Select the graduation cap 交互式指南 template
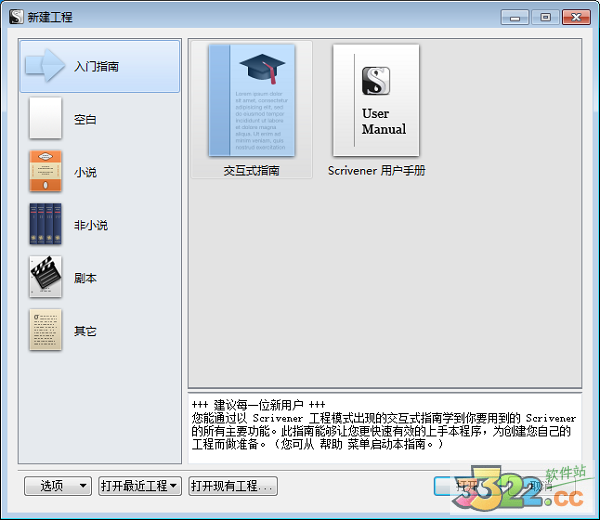This screenshot has width=600, height=520. 252,100
